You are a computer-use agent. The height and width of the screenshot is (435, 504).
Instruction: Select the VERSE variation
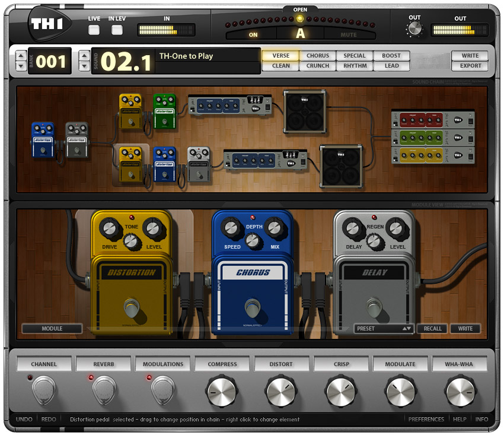click(x=280, y=56)
